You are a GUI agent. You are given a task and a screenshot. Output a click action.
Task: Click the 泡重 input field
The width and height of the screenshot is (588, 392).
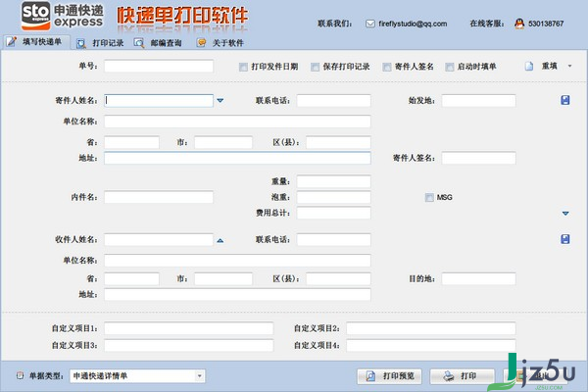tap(334, 197)
